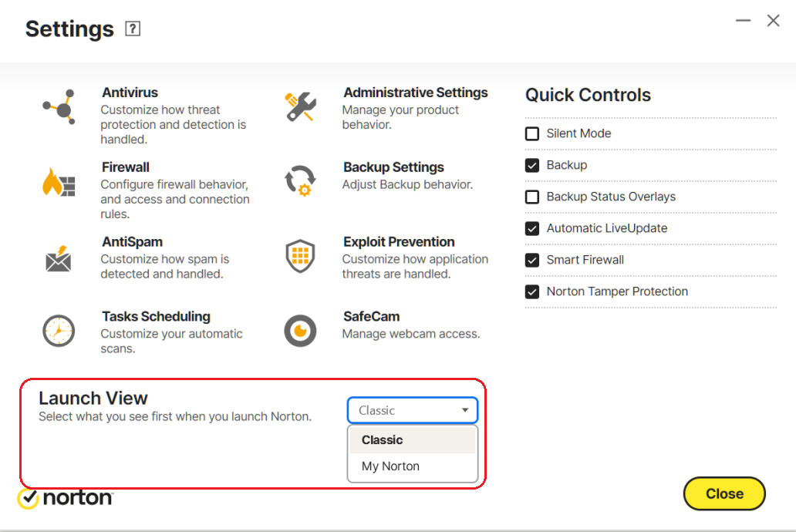The image size is (796, 532).
Task: Minimize the Settings window
Action: (744, 21)
